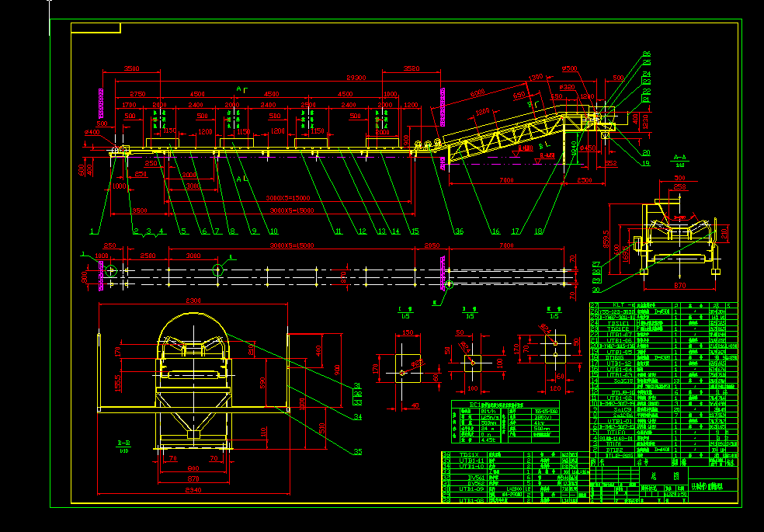
Task: Select part callout number "5"
Action: point(184,231)
